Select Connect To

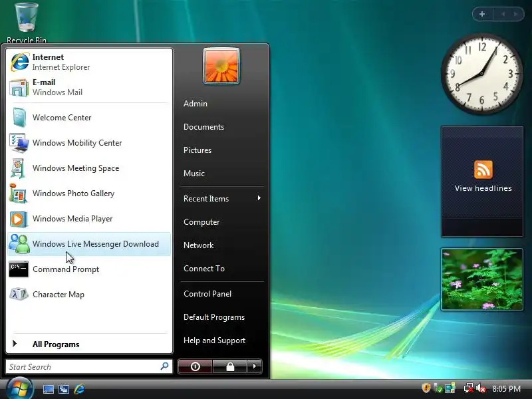(x=204, y=269)
